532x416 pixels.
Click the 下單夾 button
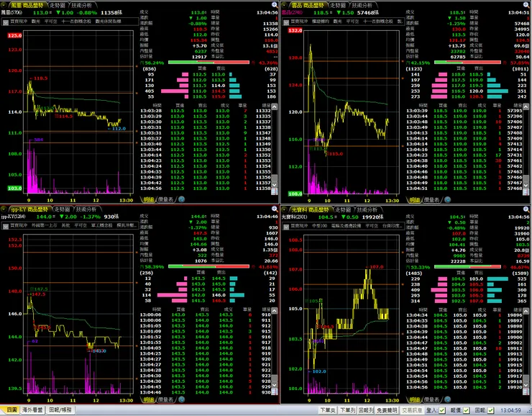328,410
